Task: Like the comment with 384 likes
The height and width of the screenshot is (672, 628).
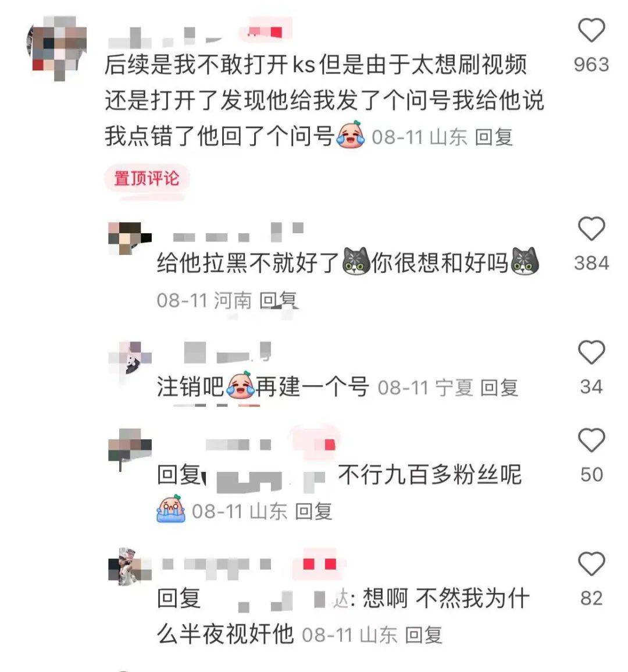Action: click(591, 229)
